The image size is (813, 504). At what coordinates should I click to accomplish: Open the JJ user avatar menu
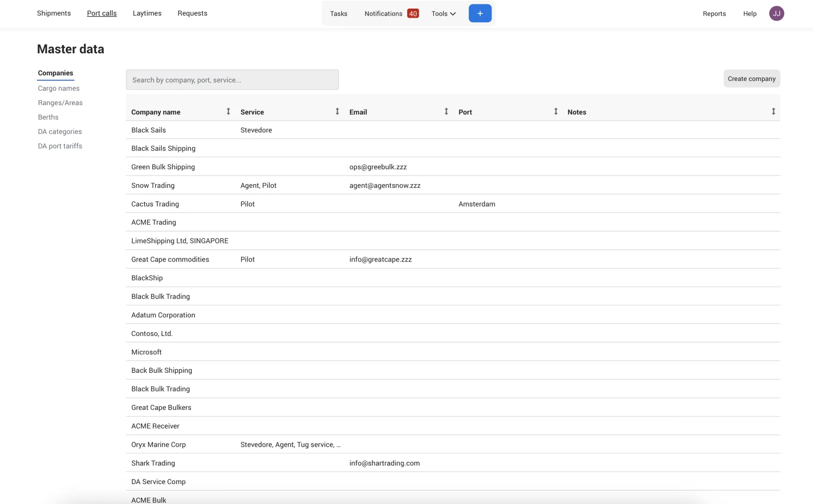777,13
